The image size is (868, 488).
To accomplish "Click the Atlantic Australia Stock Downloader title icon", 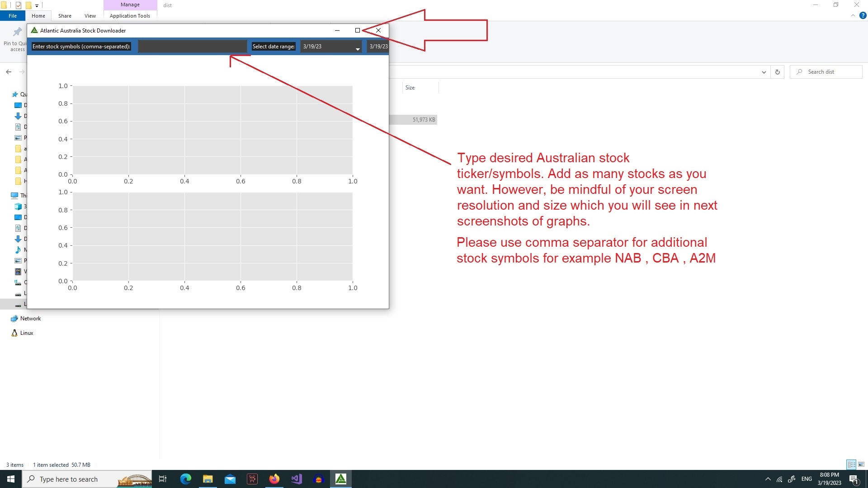I will (34, 30).
